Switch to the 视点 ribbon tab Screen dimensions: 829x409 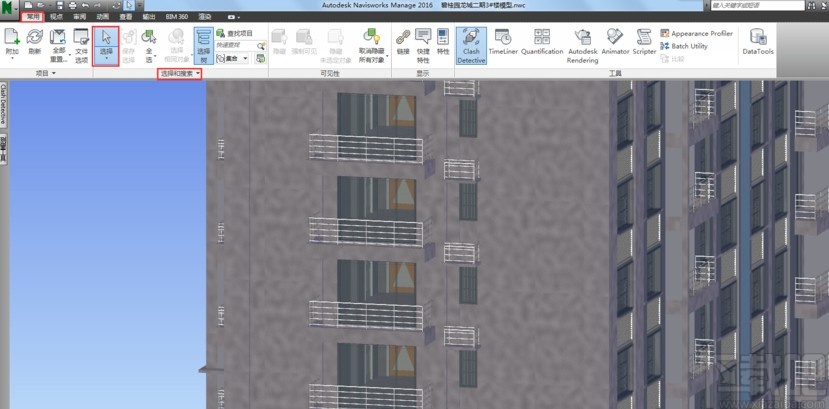pos(56,17)
